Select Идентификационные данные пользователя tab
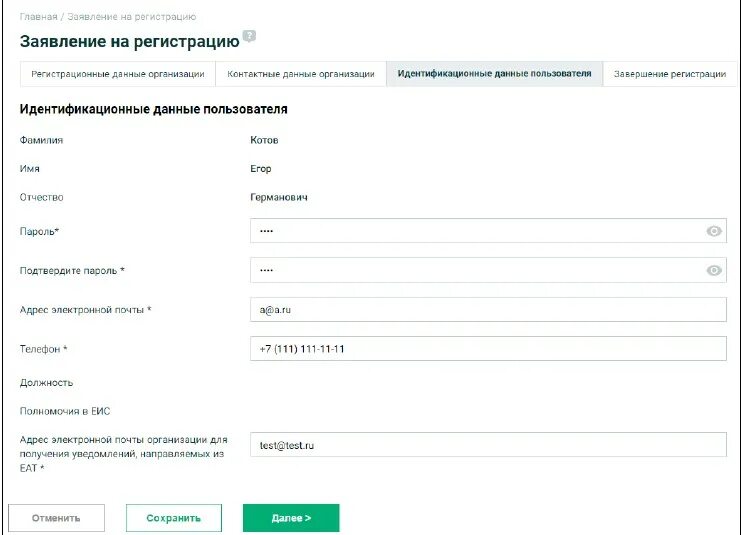Viewport: 741px width, 535px height. [x=494, y=74]
